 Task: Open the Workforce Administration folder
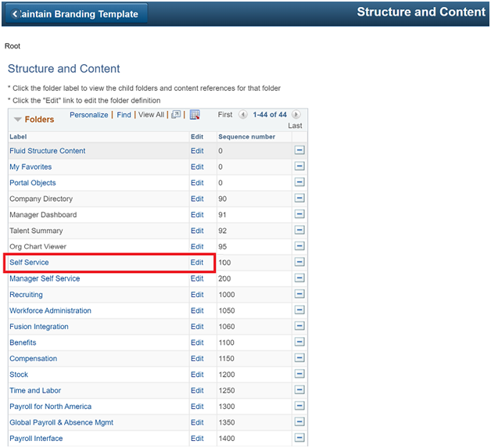tap(50, 310)
